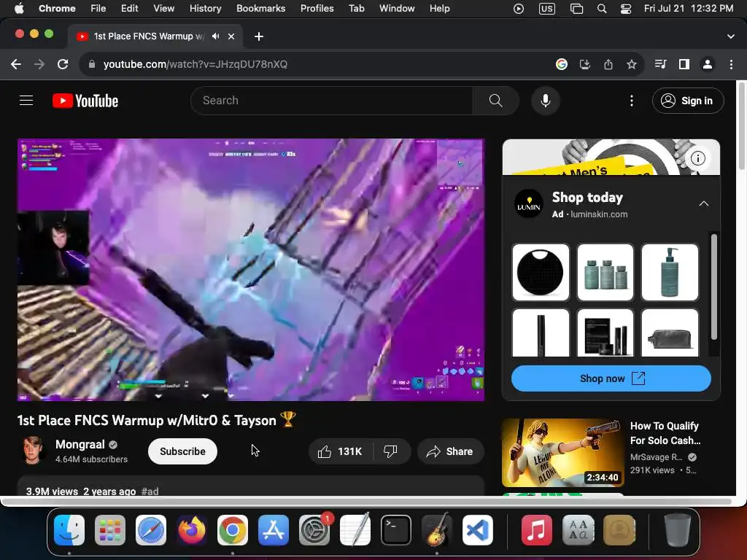The image size is (747, 560).
Task: Open the File menu
Action: coord(98,9)
